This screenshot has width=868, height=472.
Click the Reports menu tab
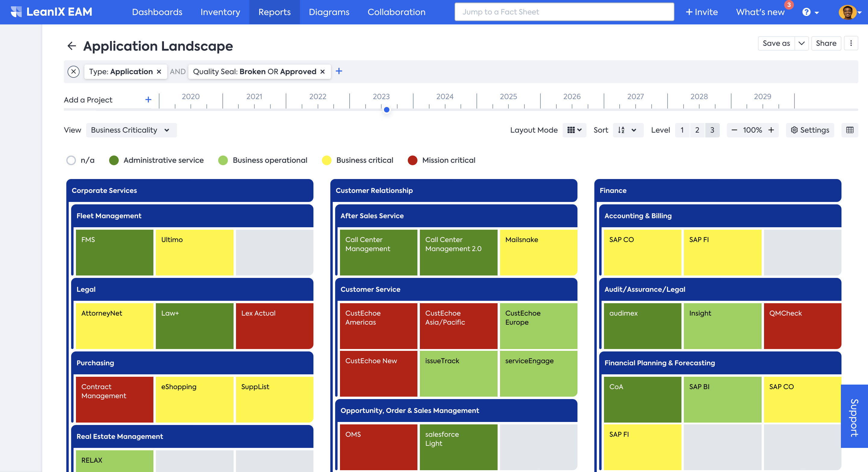tap(274, 12)
